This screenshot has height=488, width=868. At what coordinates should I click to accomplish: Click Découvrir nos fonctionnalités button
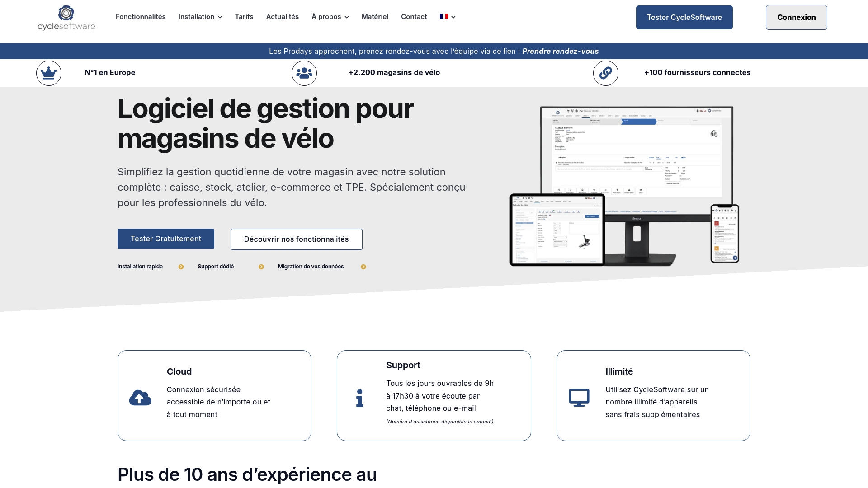coord(297,239)
